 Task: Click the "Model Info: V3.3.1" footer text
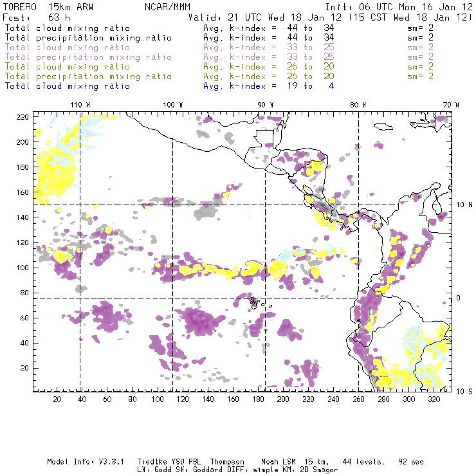(x=86, y=462)
